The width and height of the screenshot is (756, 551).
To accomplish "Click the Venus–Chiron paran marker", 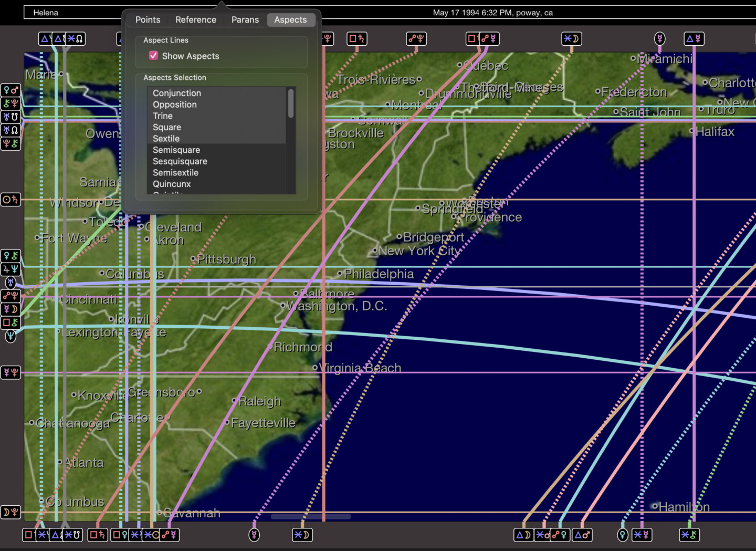I will click(x=10, y=256).
